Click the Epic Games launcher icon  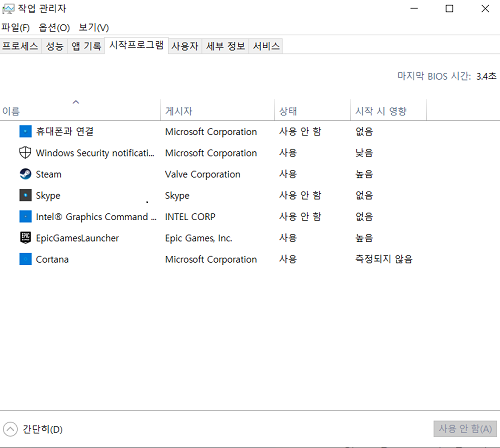coord(25,238)
